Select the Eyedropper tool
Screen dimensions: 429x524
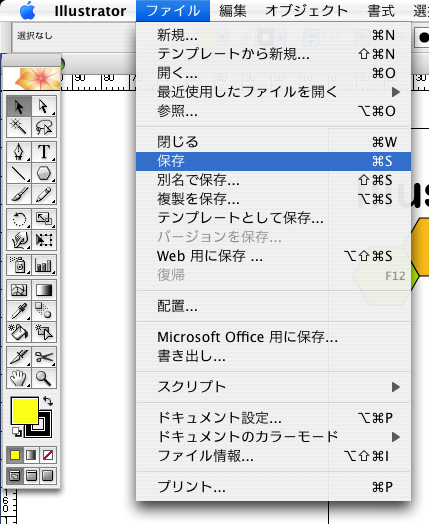[19, 311]
